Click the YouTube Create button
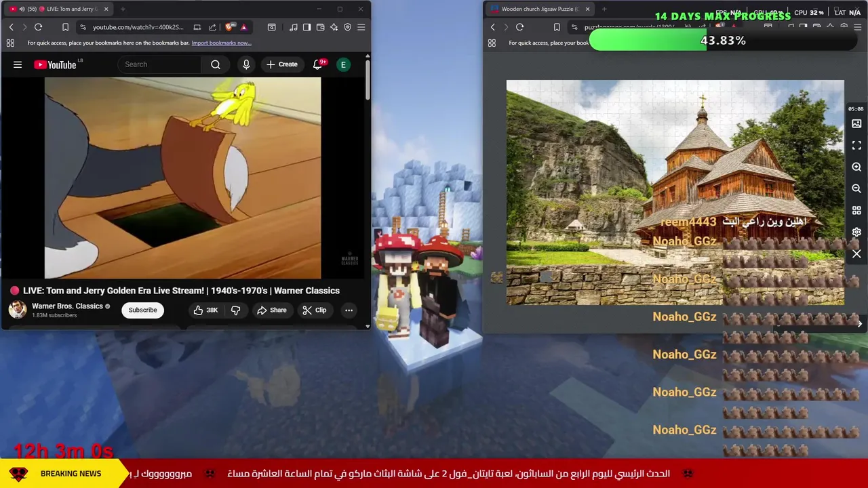The image size is (868, 488). [282, 64]
